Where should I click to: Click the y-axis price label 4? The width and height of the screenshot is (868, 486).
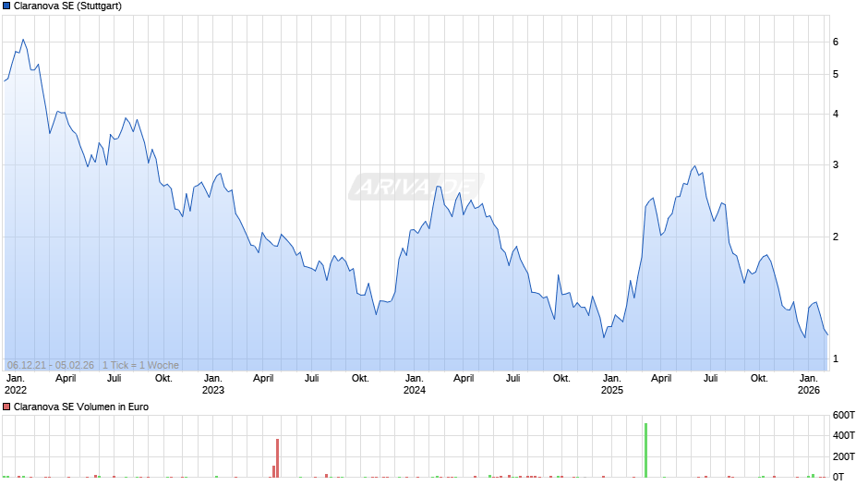836,115
